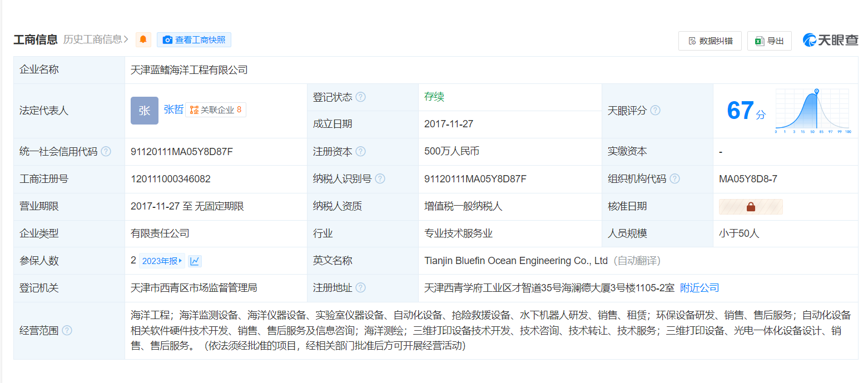Click 小于50人 staff size
This screenshot has width=868, height=383.
pyautogui.click(x=739, y=233)
